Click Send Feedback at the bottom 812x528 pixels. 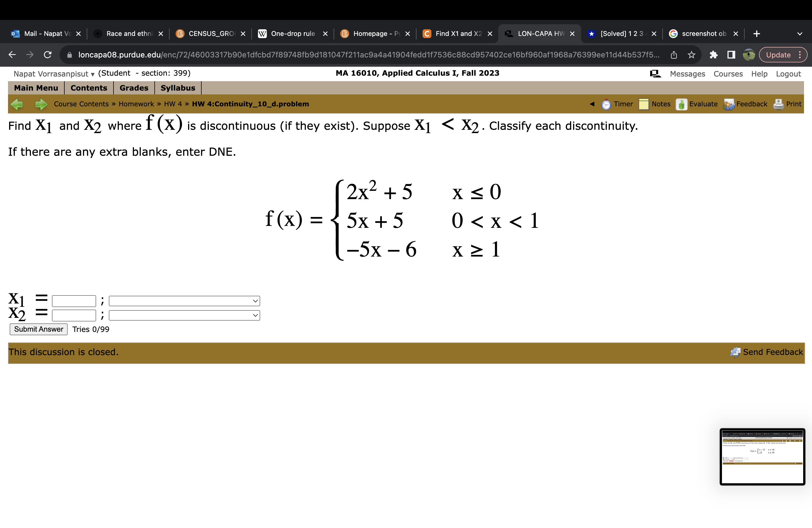click(773, 352)
